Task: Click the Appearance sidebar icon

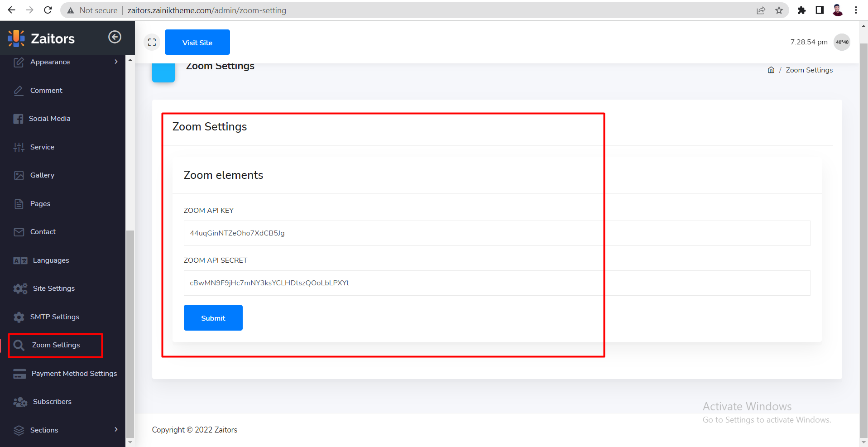Action: 19,62
